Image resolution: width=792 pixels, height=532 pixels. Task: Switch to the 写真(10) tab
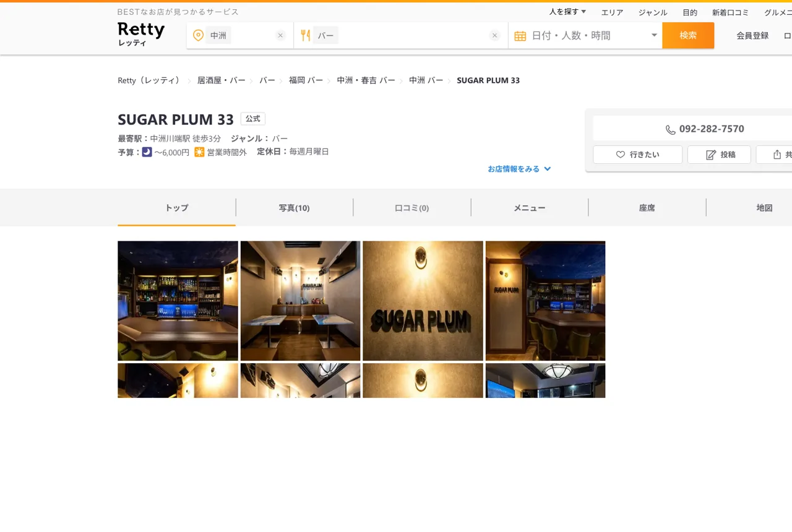(x=295, y=208)
